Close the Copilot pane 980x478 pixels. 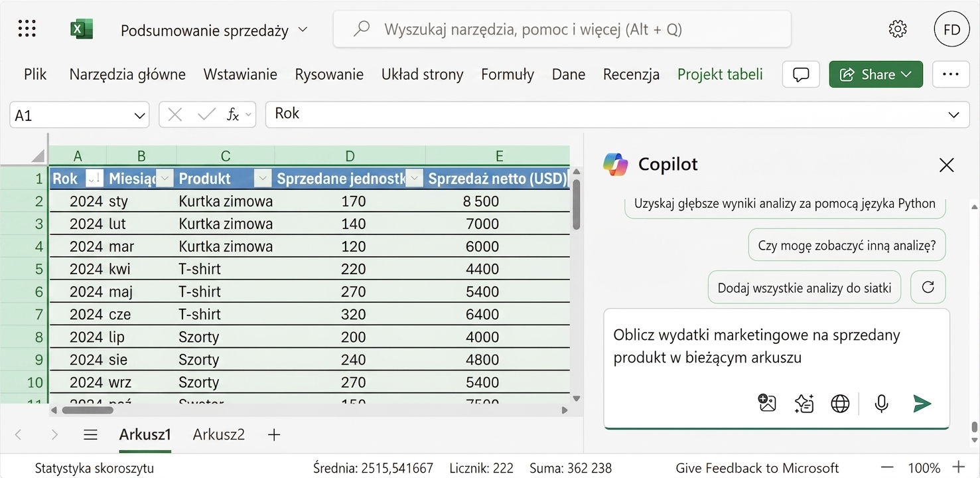(x=946, y=165)
